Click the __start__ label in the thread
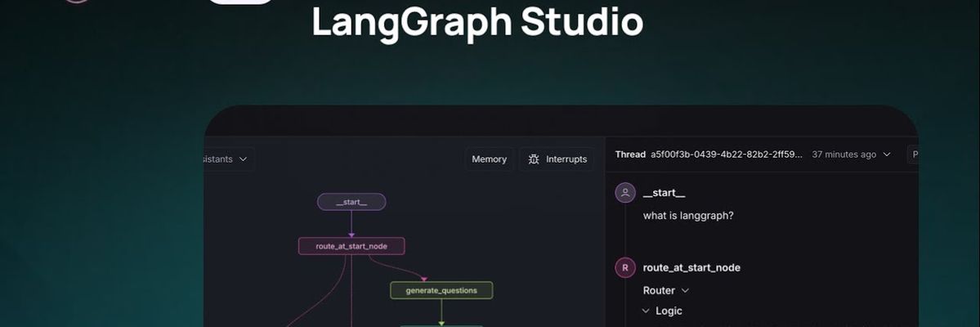The image size is (980, 327). 665,193
